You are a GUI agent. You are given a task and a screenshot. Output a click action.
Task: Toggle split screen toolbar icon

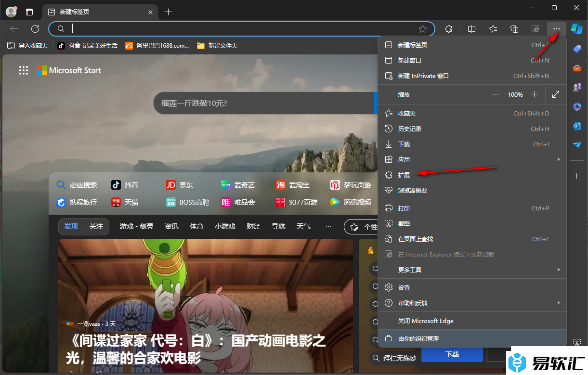(472, 29)
